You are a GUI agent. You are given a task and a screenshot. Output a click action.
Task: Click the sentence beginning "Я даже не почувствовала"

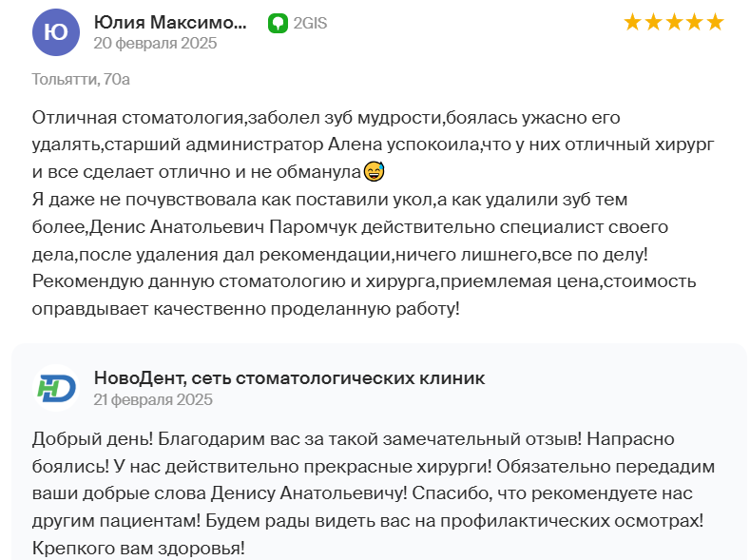(x=350, y=226)
